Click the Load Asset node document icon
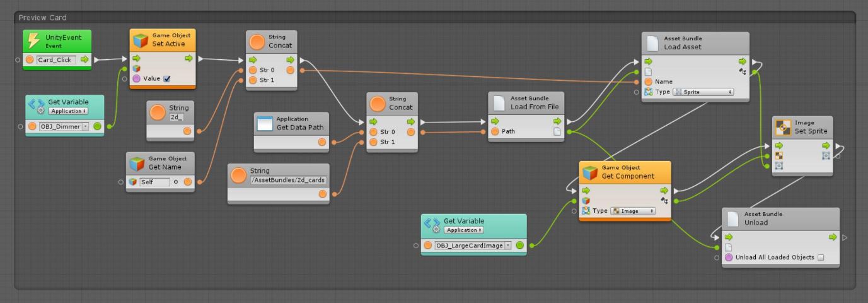The height and width of the screenshot is (303, 868). tap(652, 43)
